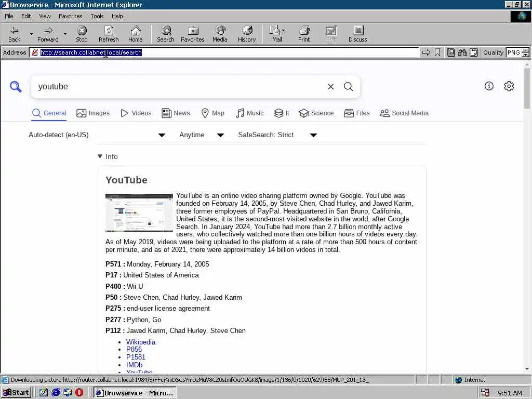Switch to the News search tab
This screenshot has height=399, width=532.
click(x=176, y=113)
